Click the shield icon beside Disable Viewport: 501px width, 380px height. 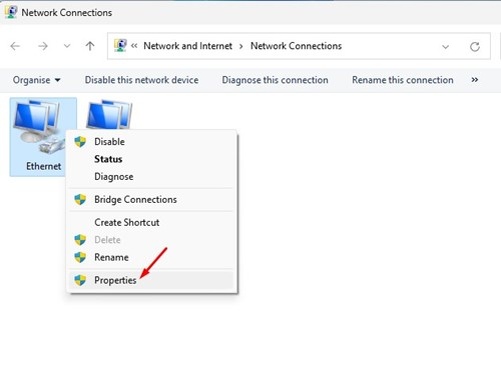80,142
